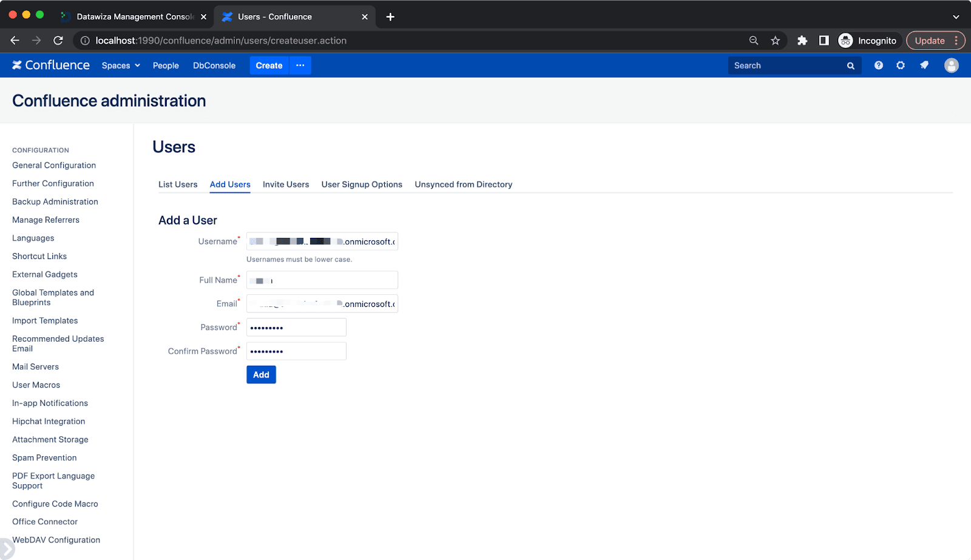Open browser zoom magnifier icon

[x=753, y=41]
